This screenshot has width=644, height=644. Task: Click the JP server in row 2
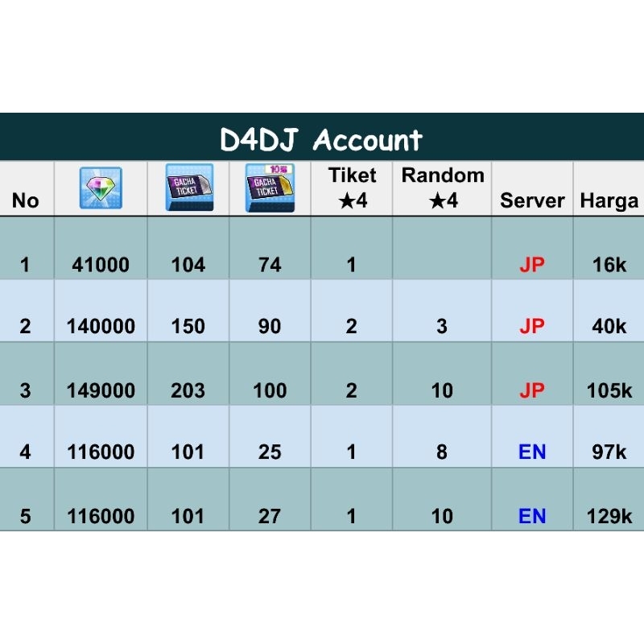tap(532, 327)
